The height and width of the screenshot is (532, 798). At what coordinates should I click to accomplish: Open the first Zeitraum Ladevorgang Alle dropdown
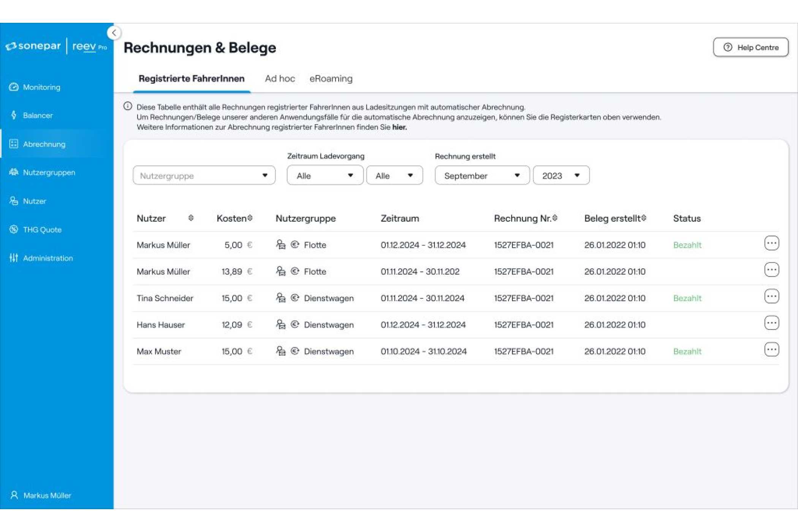point(325,175)
